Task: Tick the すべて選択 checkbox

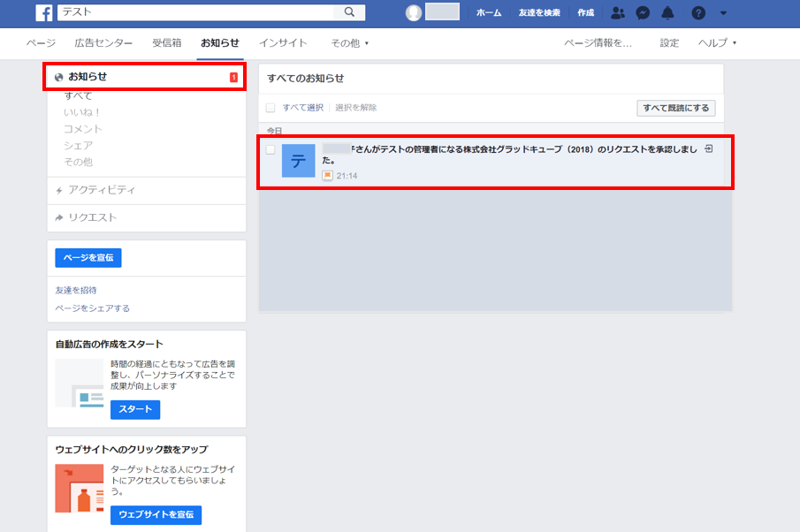Action: click(270, 108)
